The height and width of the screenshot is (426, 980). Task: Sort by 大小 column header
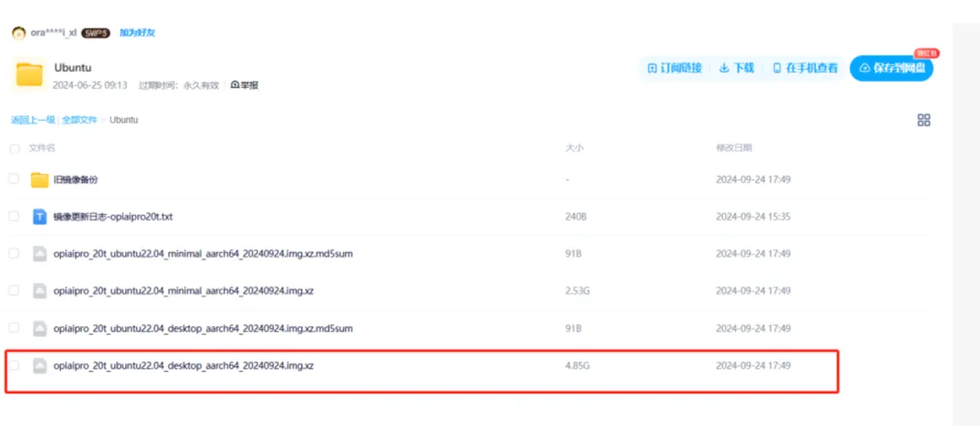573,148
